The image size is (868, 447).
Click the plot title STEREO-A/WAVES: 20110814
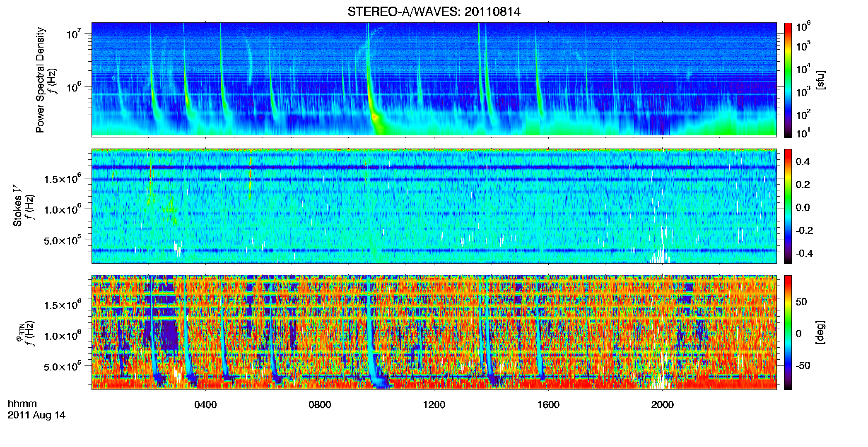point(434,12)
